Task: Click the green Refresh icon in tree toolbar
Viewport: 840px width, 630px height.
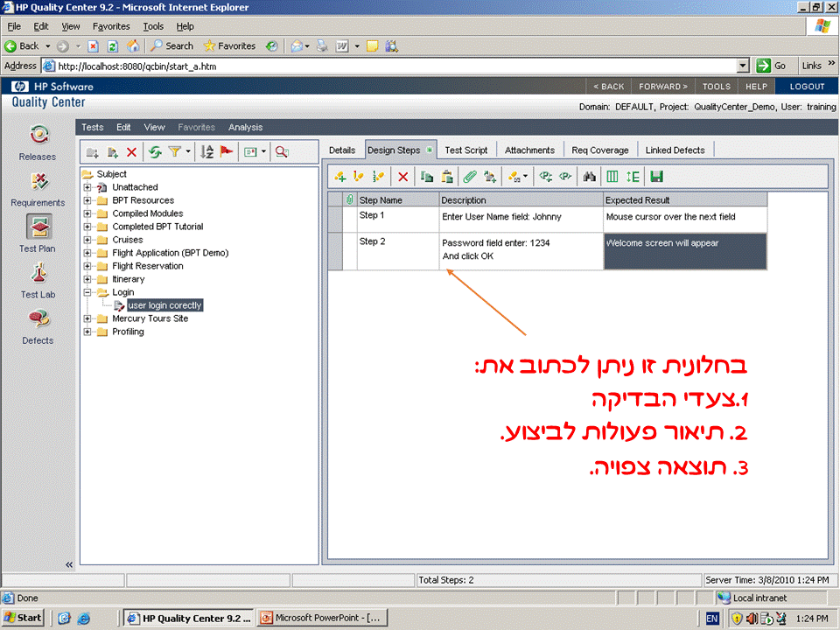Action: tap(156, 152)
